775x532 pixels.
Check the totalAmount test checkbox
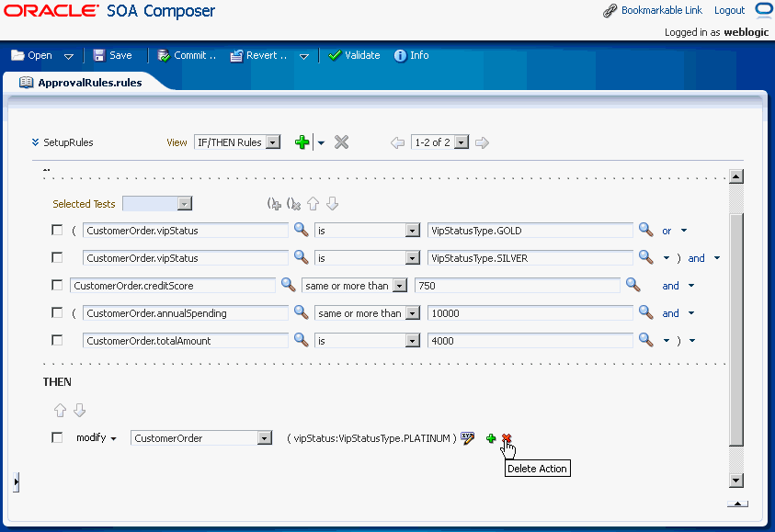(57, 340)
